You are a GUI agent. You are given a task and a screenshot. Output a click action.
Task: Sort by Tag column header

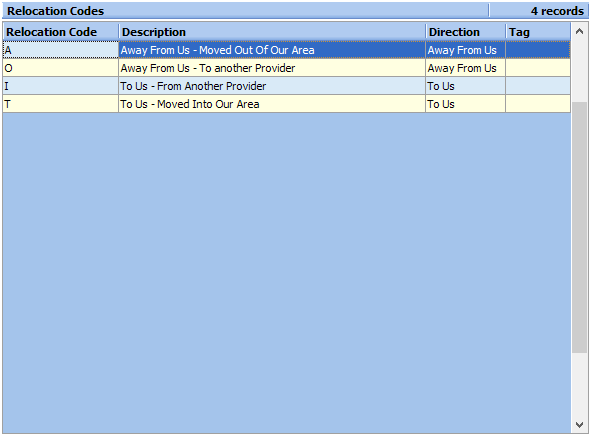tap(538, 32)
